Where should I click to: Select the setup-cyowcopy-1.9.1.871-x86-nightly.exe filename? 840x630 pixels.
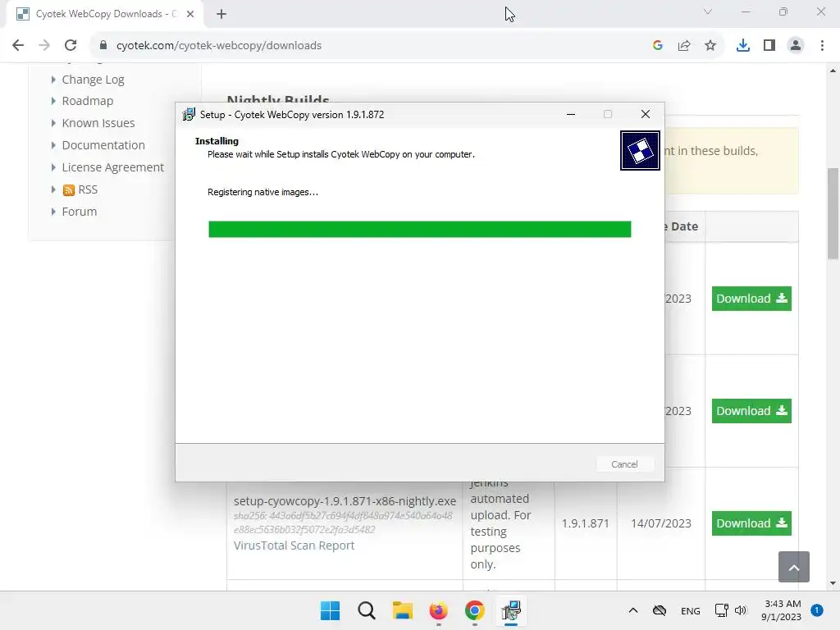345,501
